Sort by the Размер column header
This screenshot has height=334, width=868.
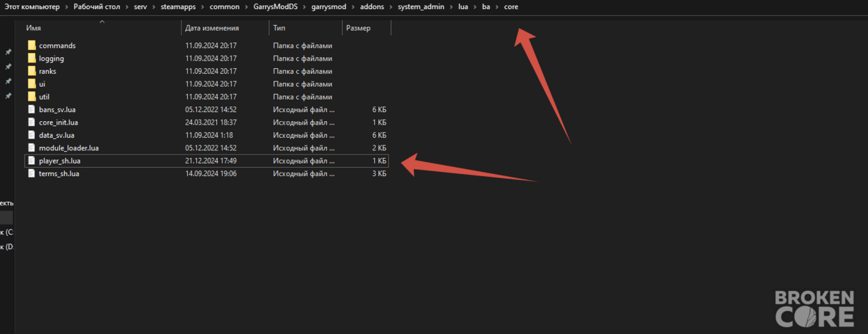point(358,29)
